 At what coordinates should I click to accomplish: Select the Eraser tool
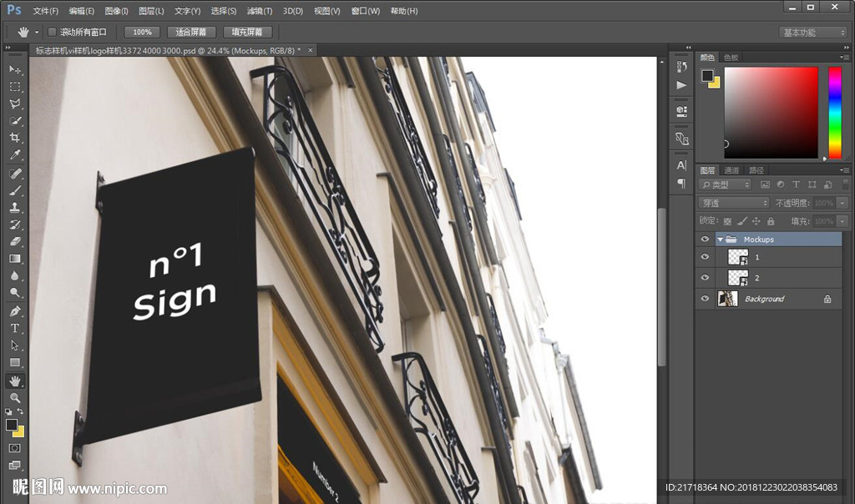pos(15,242)
